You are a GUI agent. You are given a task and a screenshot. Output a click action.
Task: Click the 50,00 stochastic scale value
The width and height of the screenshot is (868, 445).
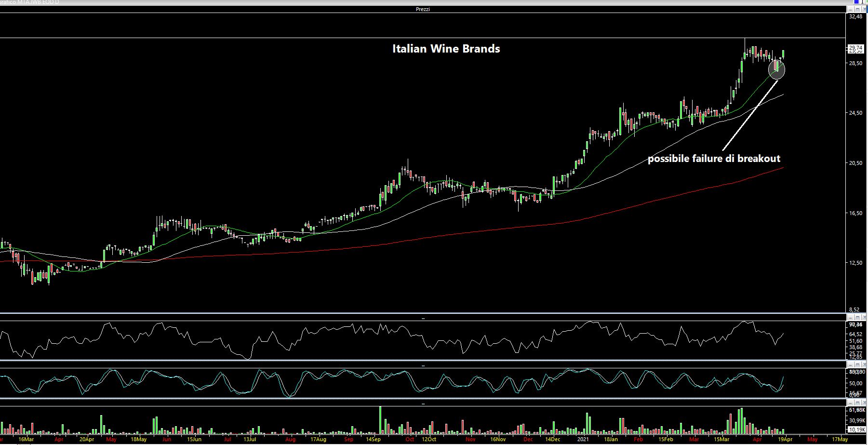(x=855, y=383)
